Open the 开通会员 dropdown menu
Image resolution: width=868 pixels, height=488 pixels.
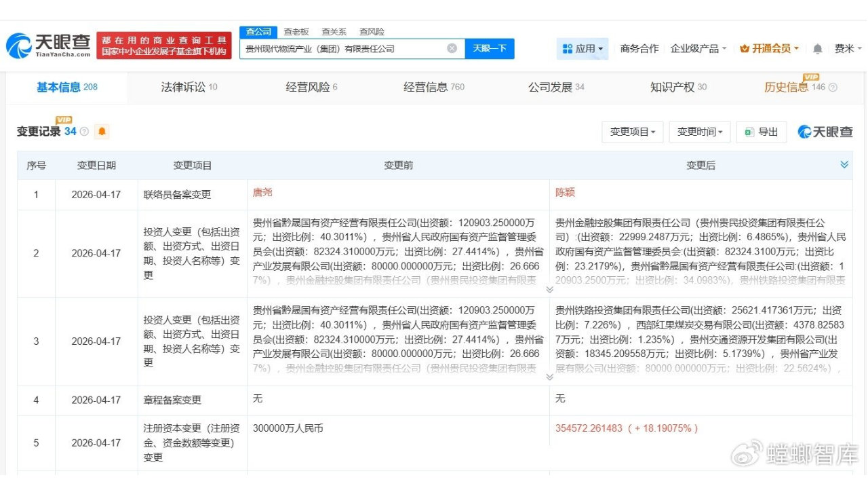(x=770, y=49)
